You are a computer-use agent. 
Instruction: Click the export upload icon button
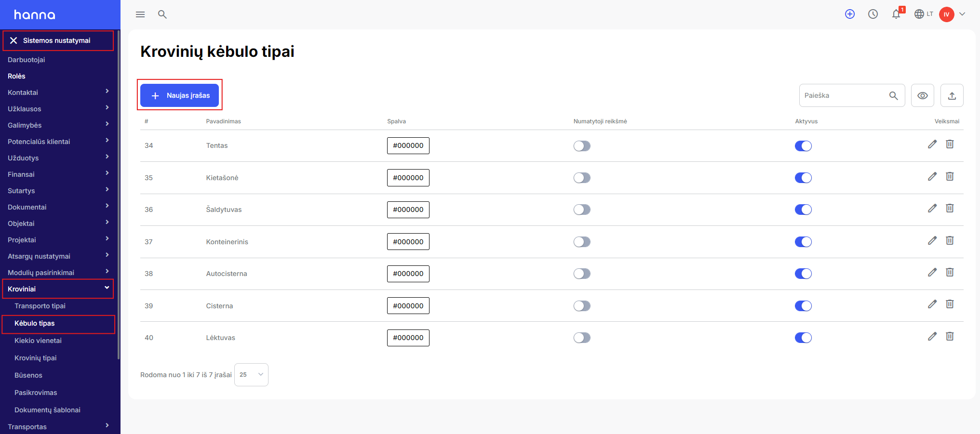(x=952, y=95)
